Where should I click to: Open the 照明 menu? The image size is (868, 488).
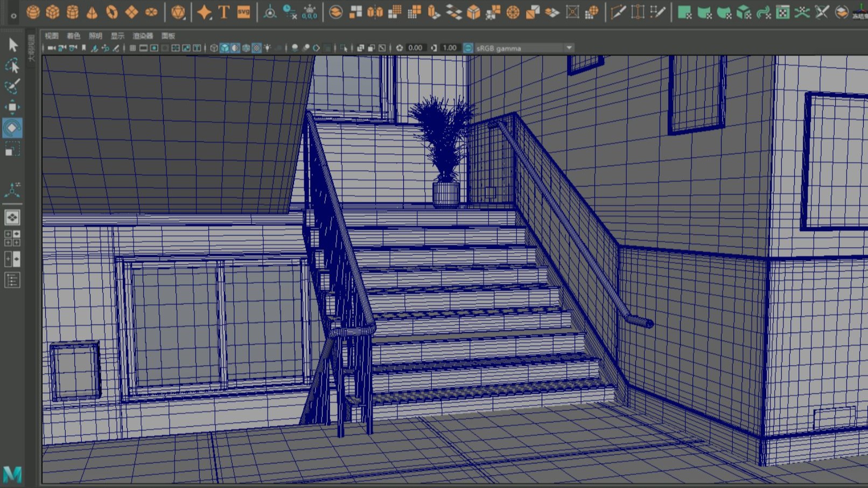point(96,36)
